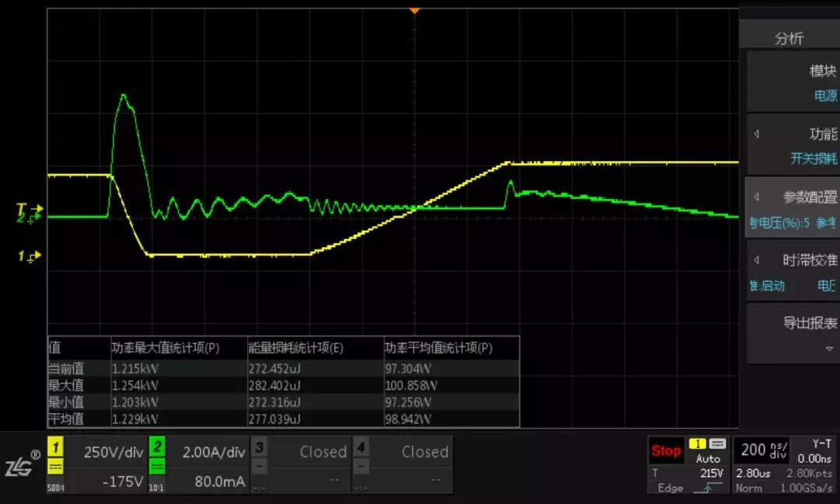Select the yellow channel 1 indicator
The height and width of the screenshot is (504, 840).
click(x=56, y=446)
